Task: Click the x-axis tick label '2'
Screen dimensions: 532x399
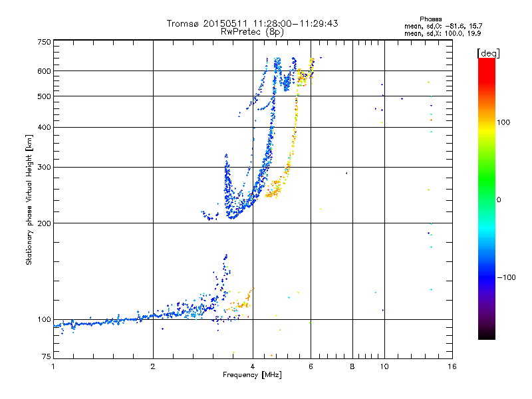Action: 153,366
